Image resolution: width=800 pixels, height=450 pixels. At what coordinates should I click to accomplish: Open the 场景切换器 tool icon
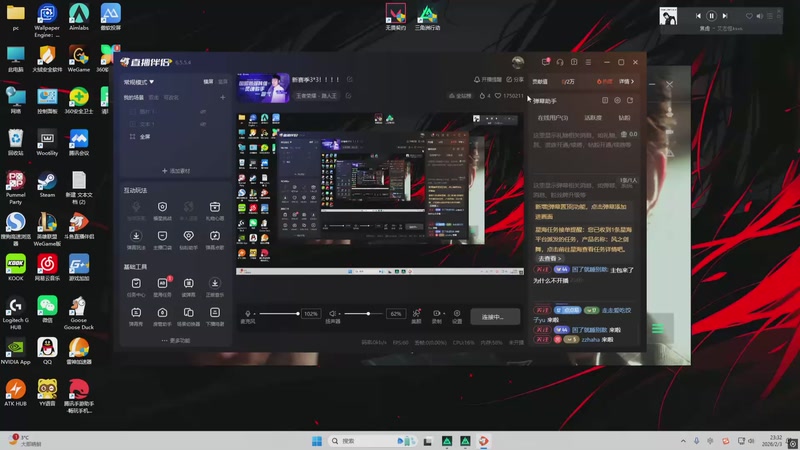[x=188, y=312]
